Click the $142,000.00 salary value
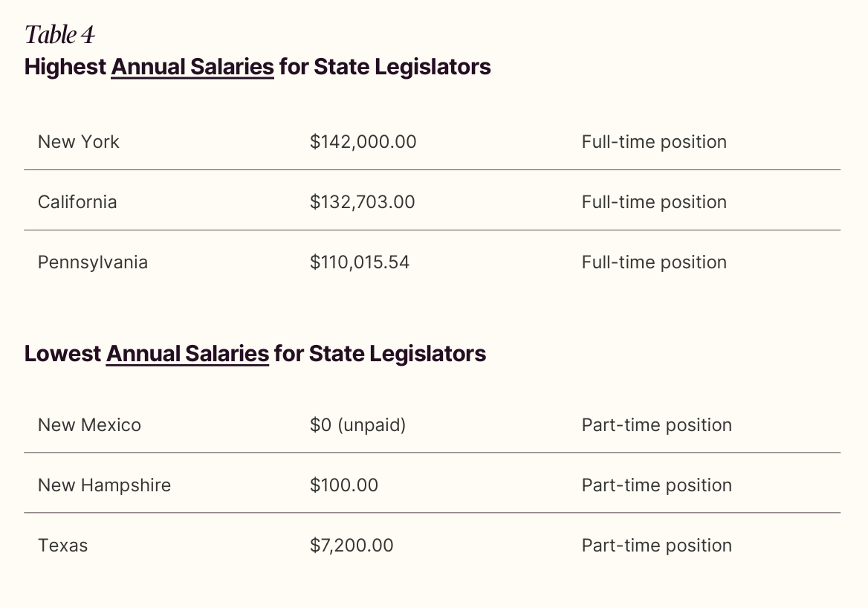 pos(363,142)
